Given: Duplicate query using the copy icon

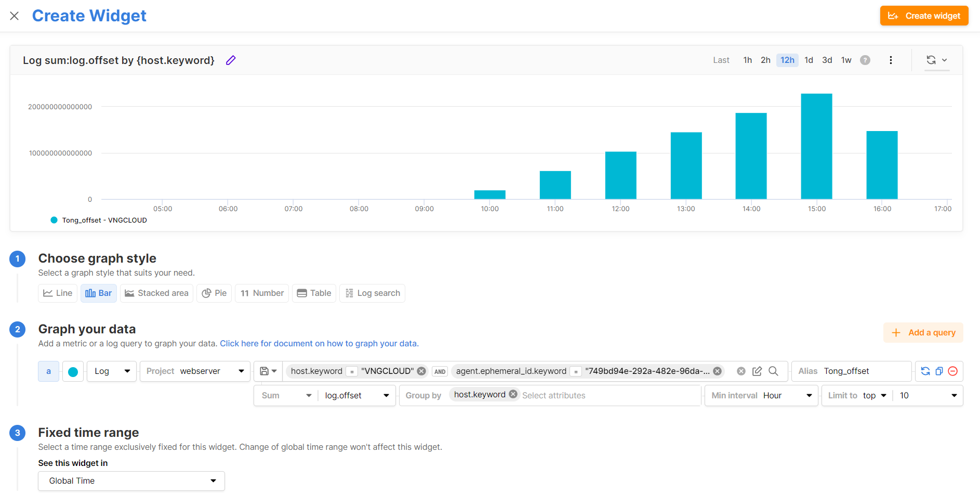Looking at the screenshot, I should (939, 371).
